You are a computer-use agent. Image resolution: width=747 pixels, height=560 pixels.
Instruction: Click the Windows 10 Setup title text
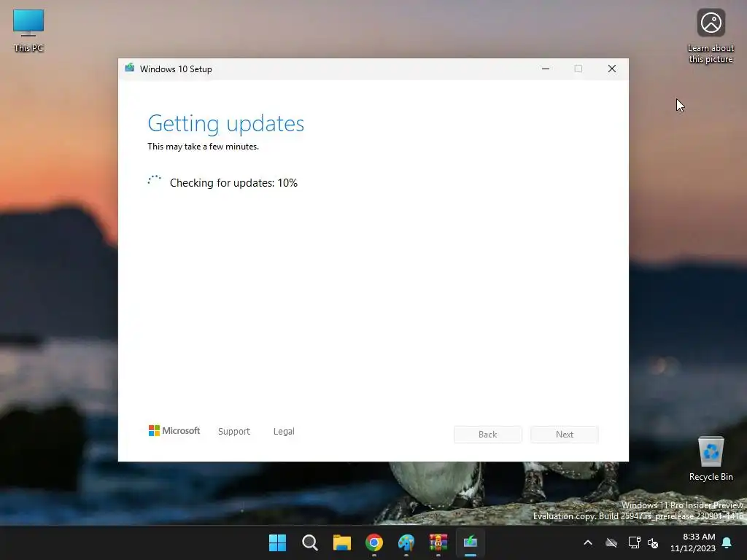(176, 69)
